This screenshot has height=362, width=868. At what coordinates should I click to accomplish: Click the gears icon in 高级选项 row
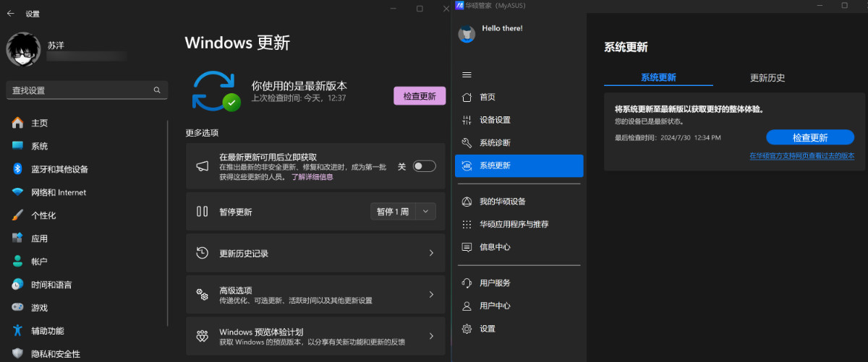(x=203, y=295)
